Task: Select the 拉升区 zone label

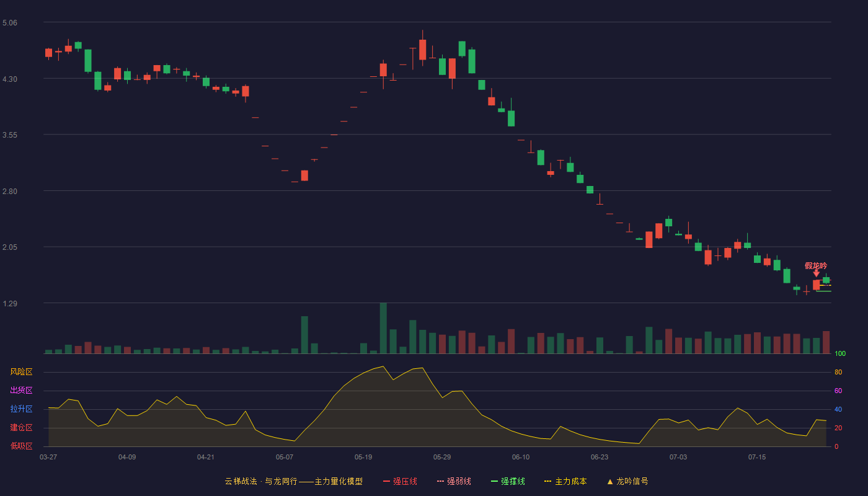Action: click(x=21, y=409)
